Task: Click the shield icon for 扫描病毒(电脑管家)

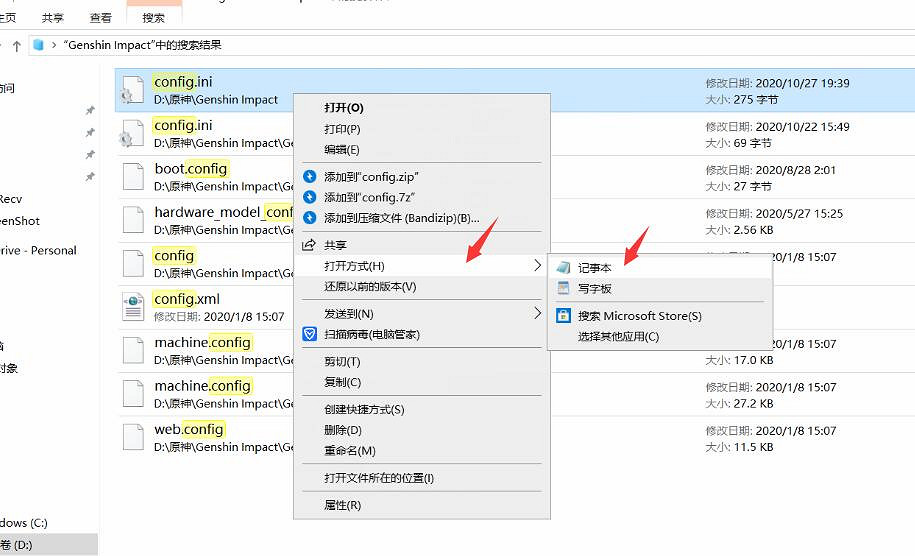Action: click(x=309, y=334)
